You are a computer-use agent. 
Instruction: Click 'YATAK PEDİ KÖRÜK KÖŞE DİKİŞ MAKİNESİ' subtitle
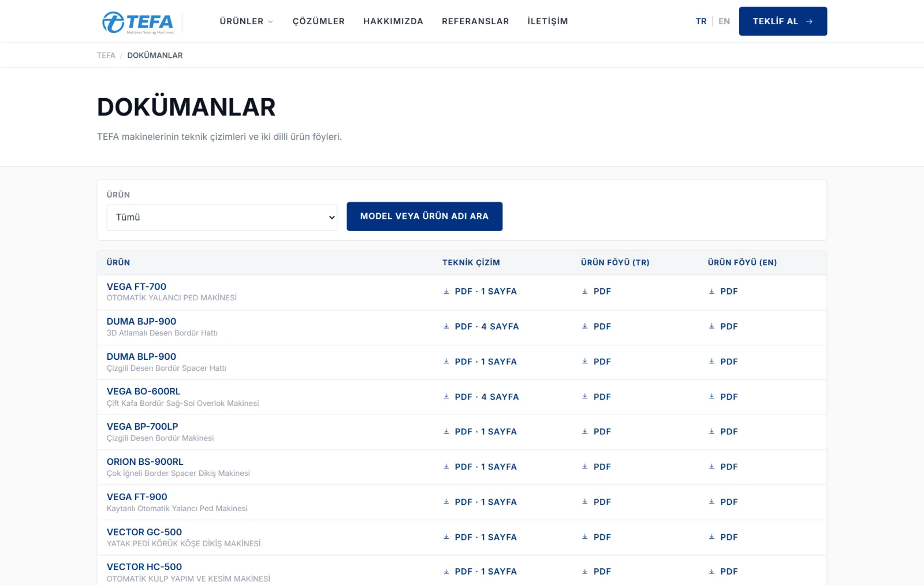(x=184, y=544)
